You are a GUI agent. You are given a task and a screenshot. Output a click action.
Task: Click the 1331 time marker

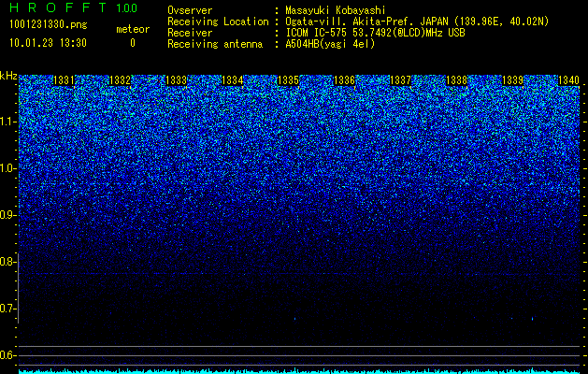65,79
